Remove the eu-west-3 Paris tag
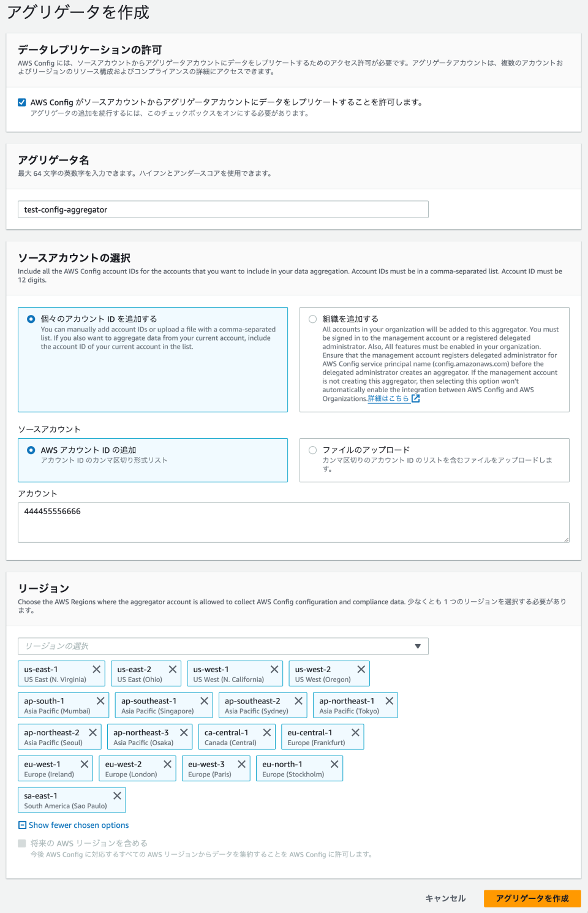 tap(242, 764)
